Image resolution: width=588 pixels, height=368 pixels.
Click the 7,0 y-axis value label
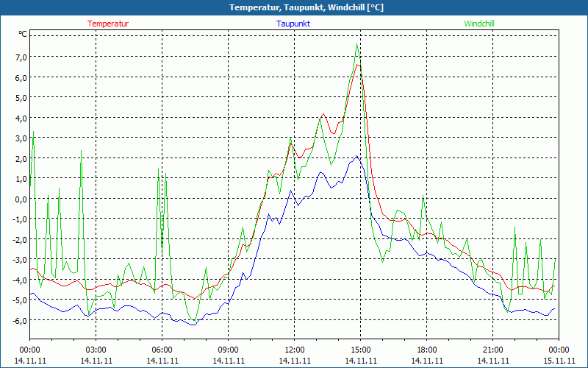(20, 57)
